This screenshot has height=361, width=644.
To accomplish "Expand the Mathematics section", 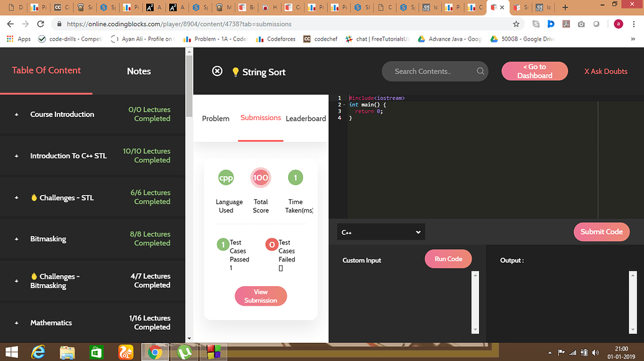I will (x=16, y=322).
